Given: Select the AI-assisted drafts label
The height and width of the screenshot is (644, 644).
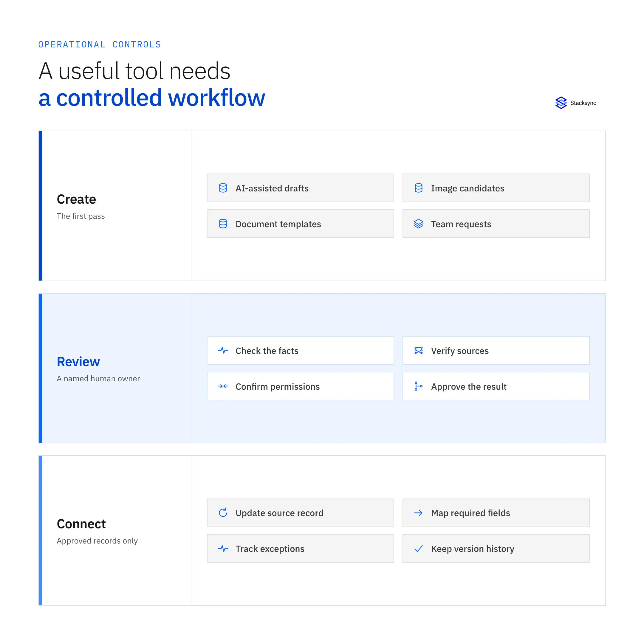Looking at the screenshot, I should [272, 188].
